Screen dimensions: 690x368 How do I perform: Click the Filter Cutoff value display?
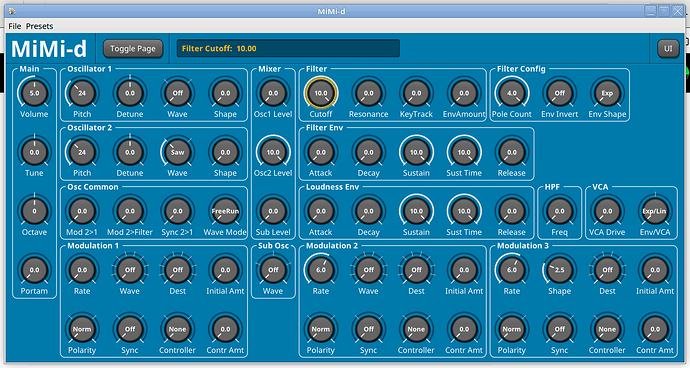pyautogui.click(x=288, y=48)
